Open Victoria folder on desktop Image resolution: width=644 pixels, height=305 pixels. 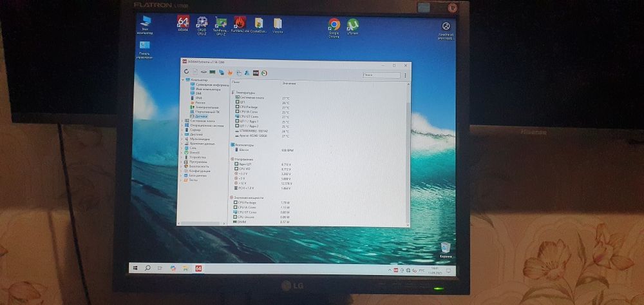[x=278, y=25]
